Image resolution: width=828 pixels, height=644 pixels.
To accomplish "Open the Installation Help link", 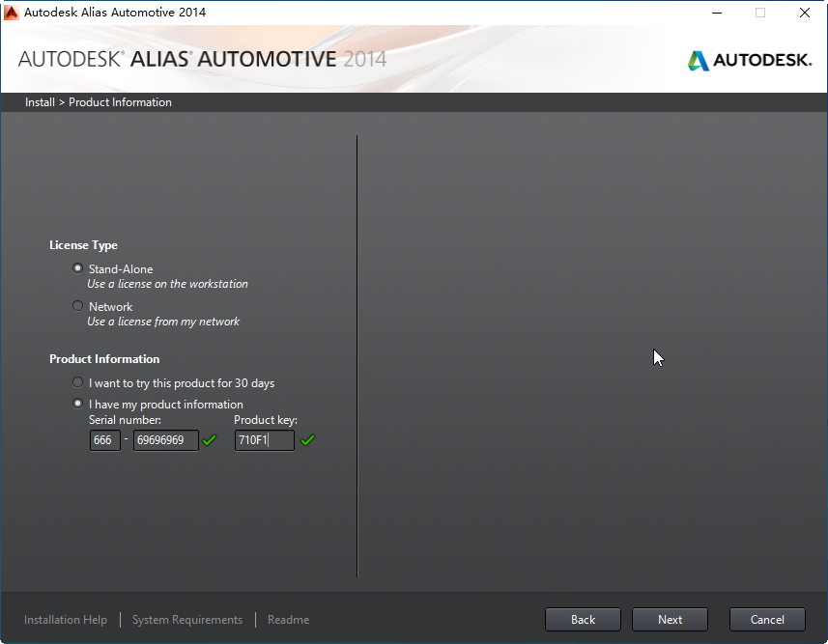I will (x=66, y=620).
